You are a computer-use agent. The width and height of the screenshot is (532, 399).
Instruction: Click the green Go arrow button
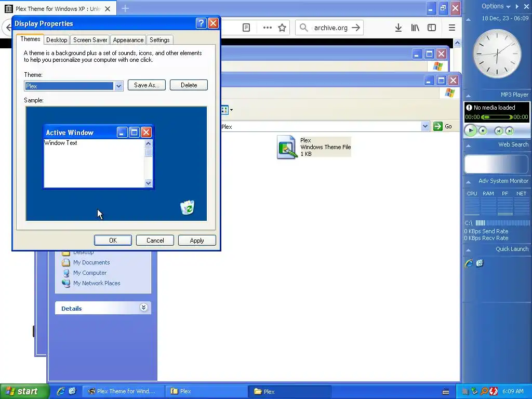(438, 126)
